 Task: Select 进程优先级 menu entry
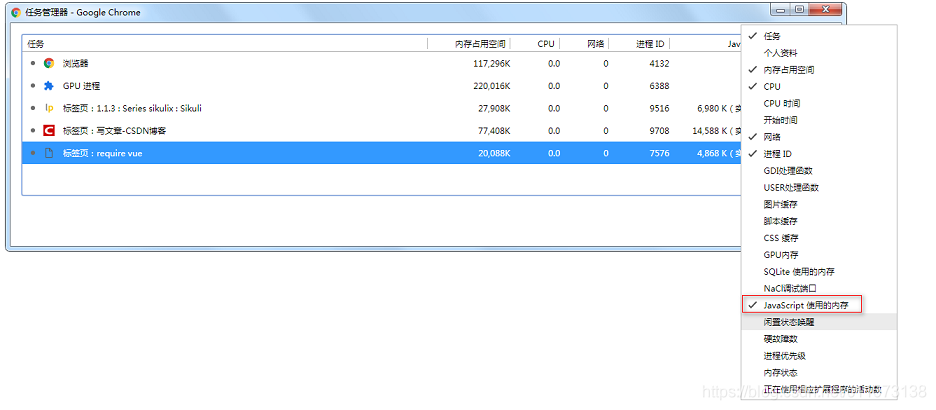click(x=819, y=356)
